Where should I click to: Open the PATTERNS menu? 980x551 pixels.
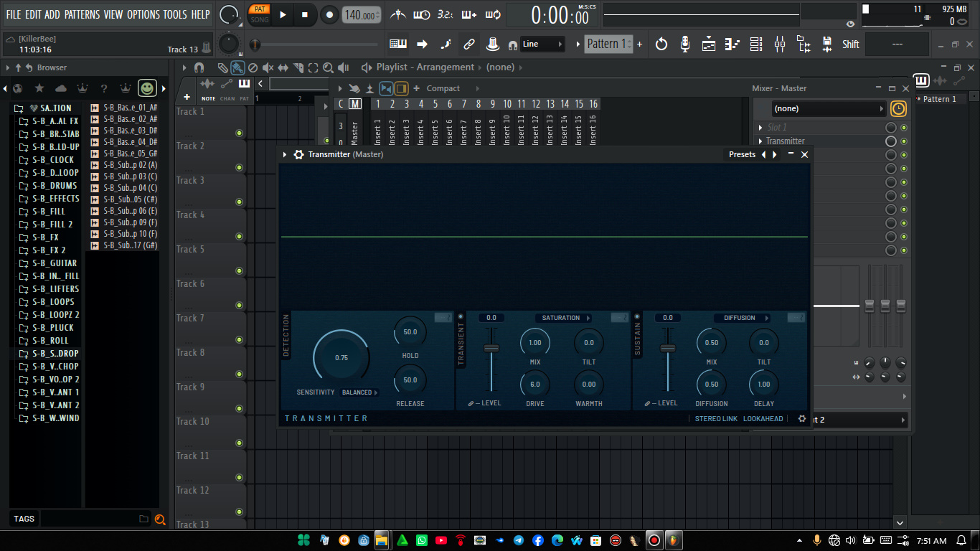82,14
